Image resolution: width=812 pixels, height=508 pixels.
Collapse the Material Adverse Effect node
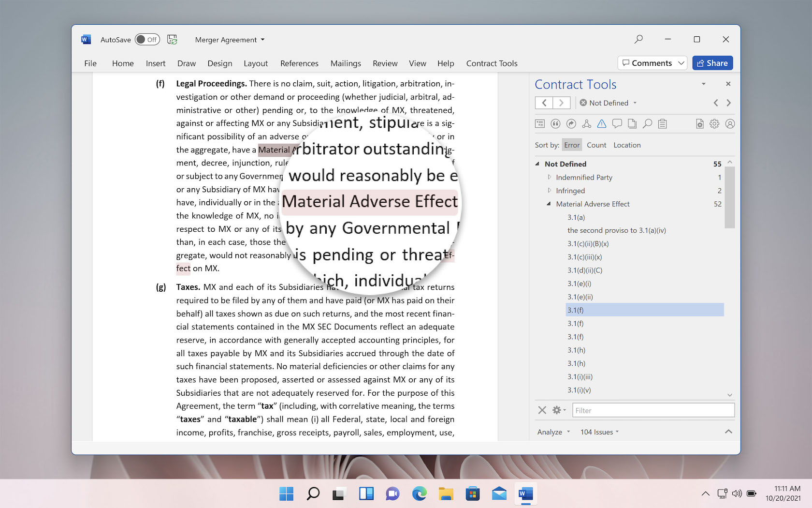pos(549,204)
